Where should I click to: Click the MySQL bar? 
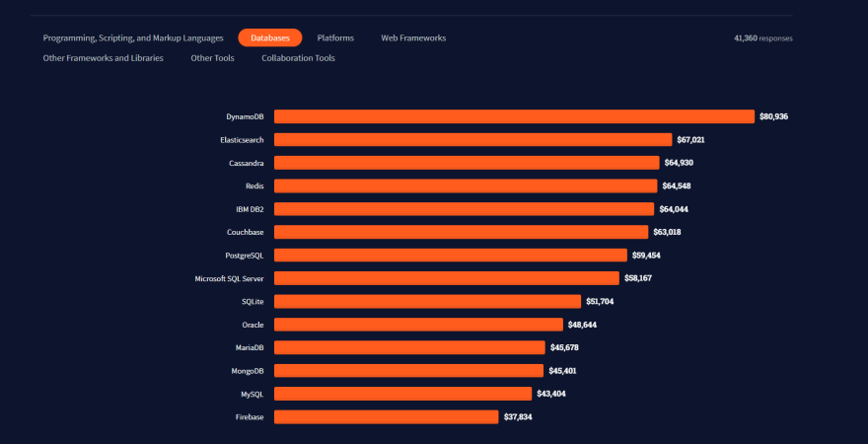pyautogui.click(x=403, y=394)
